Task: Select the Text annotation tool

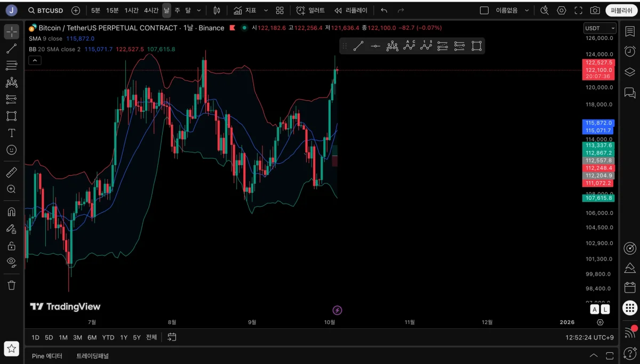Action: coord(11,133)
